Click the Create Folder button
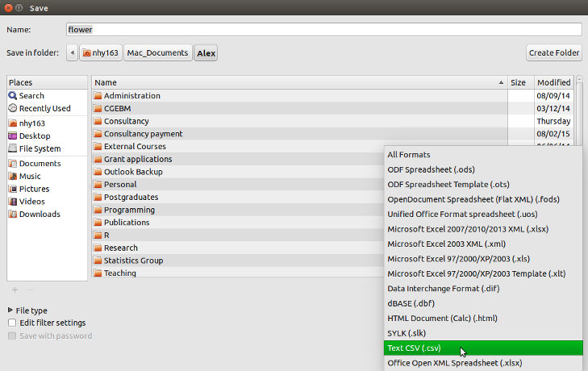588x371 pixels. click(x=553, y=53)
